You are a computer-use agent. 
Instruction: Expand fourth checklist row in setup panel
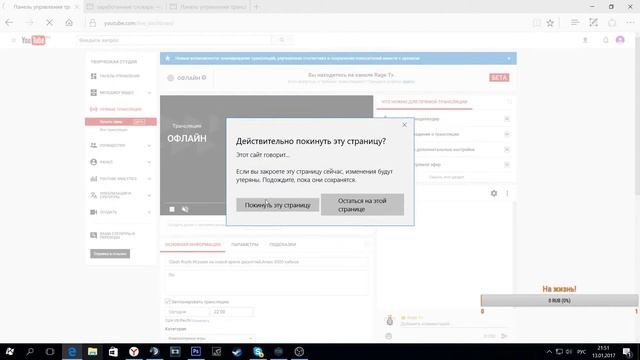pyautogui.click(x=507, y=164)
